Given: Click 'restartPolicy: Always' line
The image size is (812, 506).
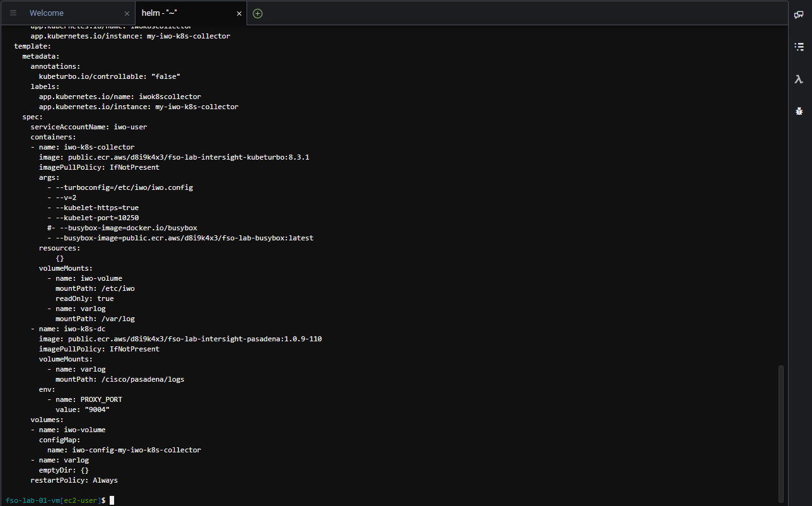Looking at the screenshot, I should [x=74, y=480].
